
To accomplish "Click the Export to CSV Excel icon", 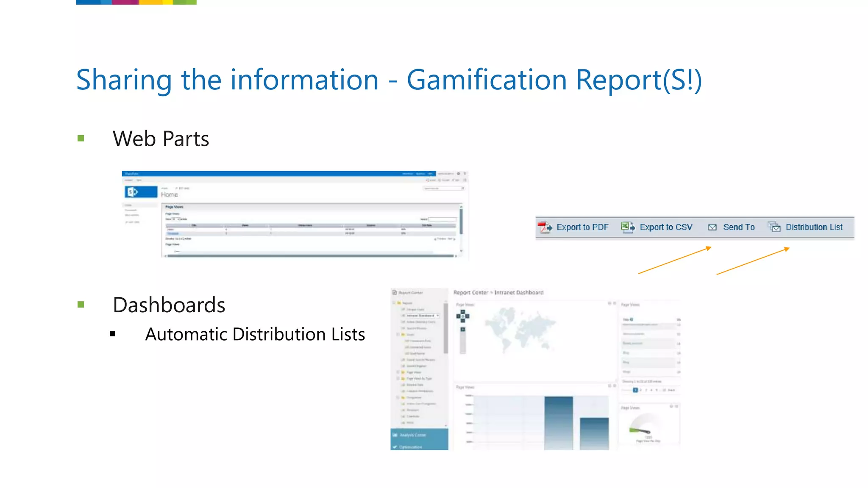I will pos(628,227).
